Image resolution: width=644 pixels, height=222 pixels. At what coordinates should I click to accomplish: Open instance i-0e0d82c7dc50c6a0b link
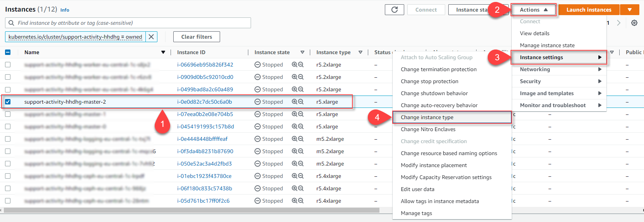tap(205, 102)
